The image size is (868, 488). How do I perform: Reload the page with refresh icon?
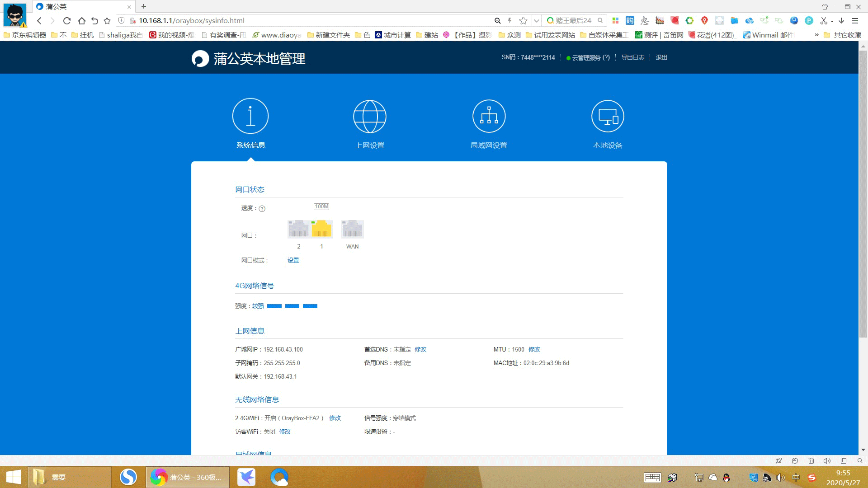pyautogui.click(x=67, y=21)
